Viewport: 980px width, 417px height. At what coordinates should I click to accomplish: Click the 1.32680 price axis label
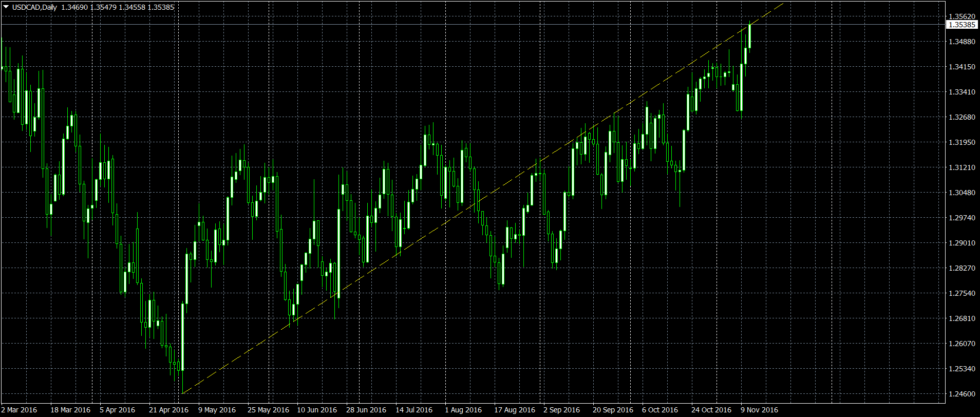[962, 117]
